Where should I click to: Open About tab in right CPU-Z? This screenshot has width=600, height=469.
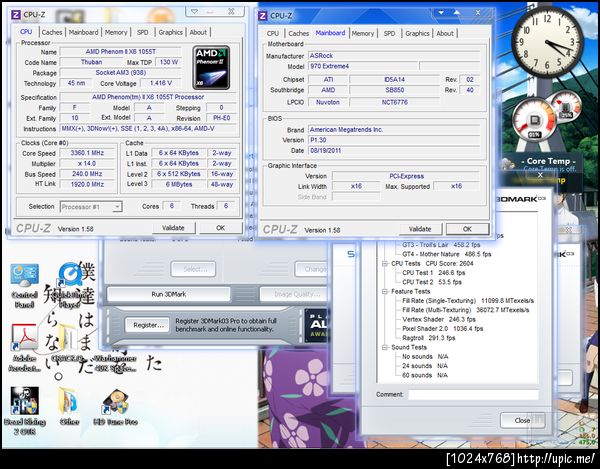[445, 34]
